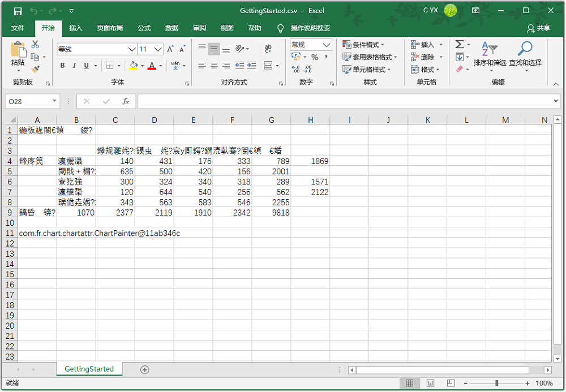The image size is (566, 392).
Task: Click 格式 format cells button
Action: [x=425, y=69]
